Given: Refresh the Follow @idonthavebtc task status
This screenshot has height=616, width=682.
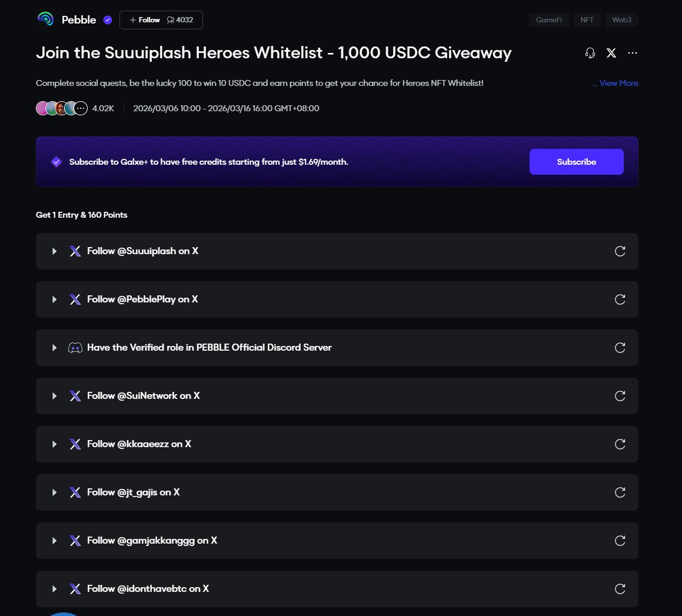Looking at the screenshot, I should [620, 589].
